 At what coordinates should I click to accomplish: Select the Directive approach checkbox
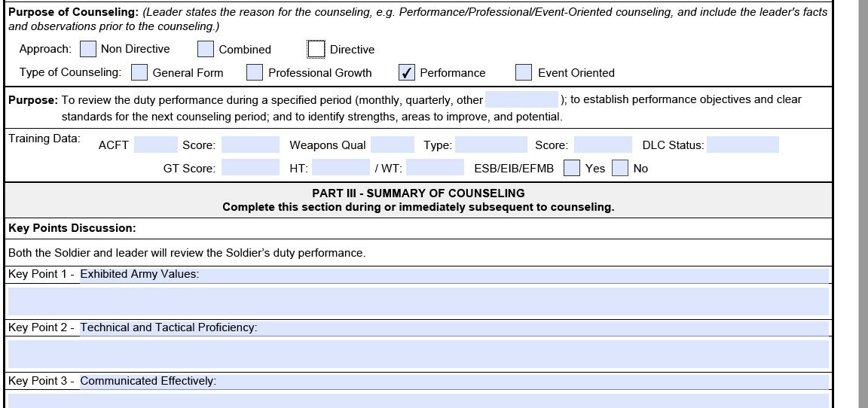(x=316, y=49)
